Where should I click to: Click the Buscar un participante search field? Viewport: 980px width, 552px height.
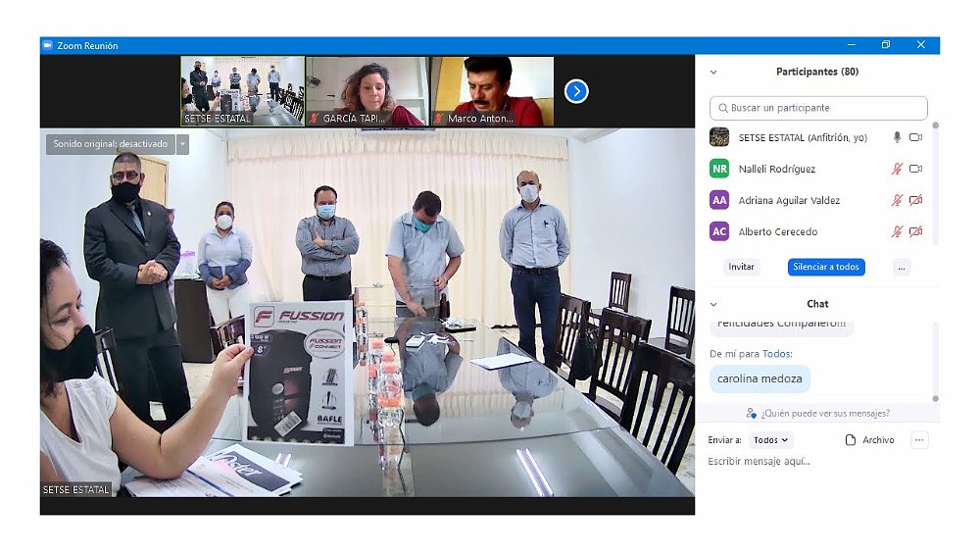tap(818, 108)
